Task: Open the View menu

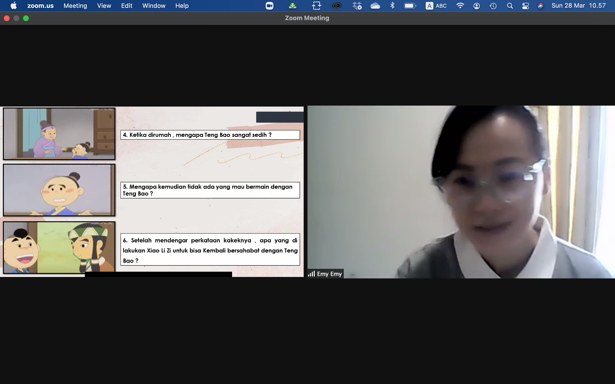Action: tap(104, 6)
